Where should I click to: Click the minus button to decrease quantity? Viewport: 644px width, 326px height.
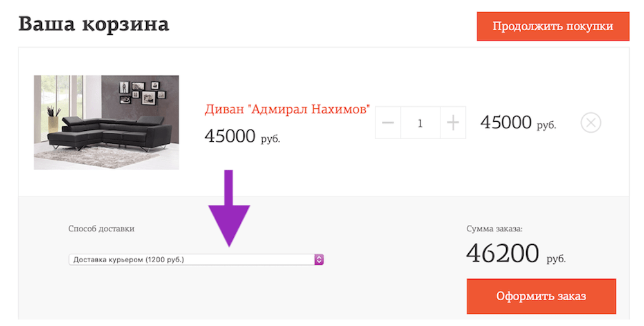tap(388, 122)
